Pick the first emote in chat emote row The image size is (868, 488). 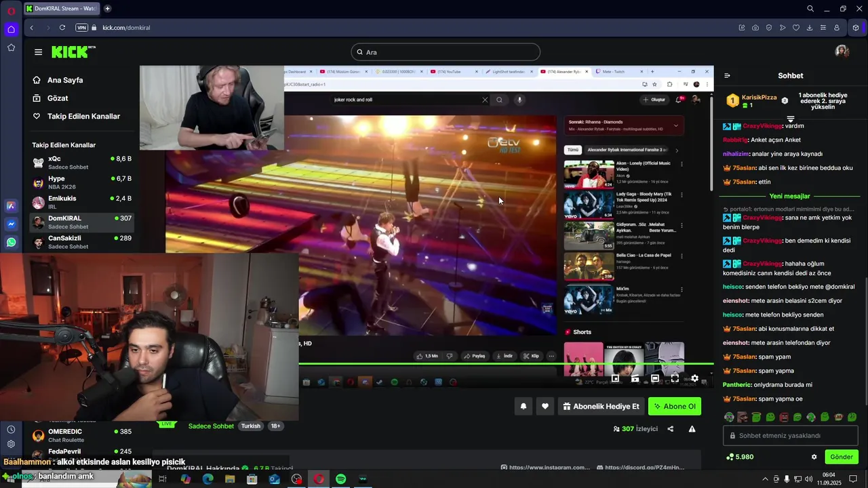tap(729, 418)
